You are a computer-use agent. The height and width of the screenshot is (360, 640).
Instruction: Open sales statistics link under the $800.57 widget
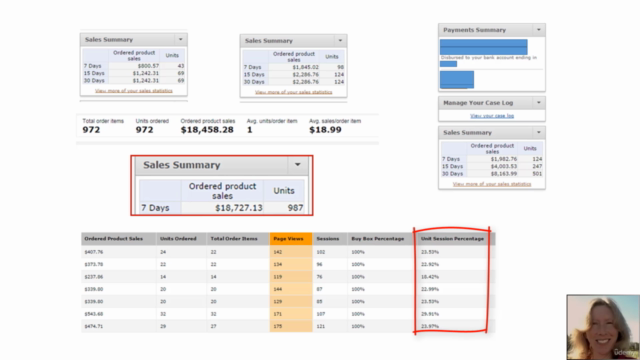[x=134, y=91]
